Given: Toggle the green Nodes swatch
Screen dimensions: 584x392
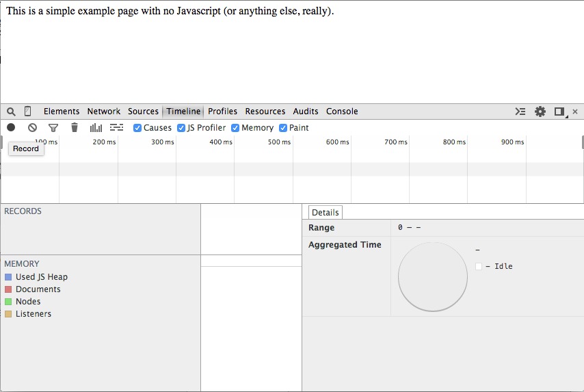Looking at the screenshot, I should 8,302.
